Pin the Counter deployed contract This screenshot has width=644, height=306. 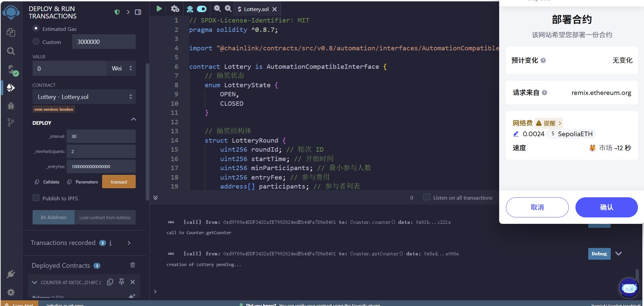click(x=122, y=282)
